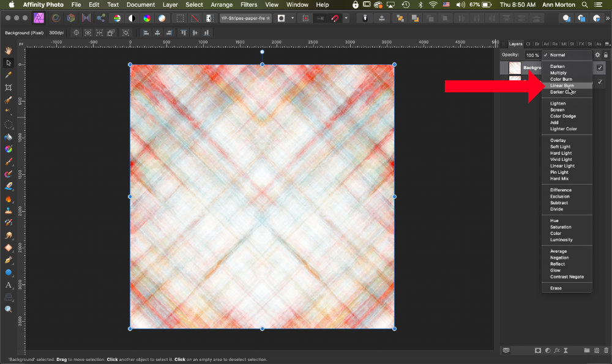Pick the Flood Fill bucket tool
Viewport: 612px width, 364px height.
pyautogui.click(x=9, y=137)
